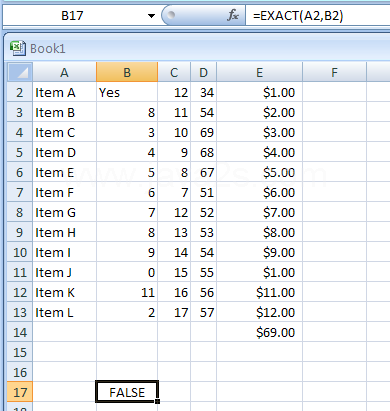Click the FALSE result cell B17
This screenshot has width=390, height=411.
(x=127, y=392)
